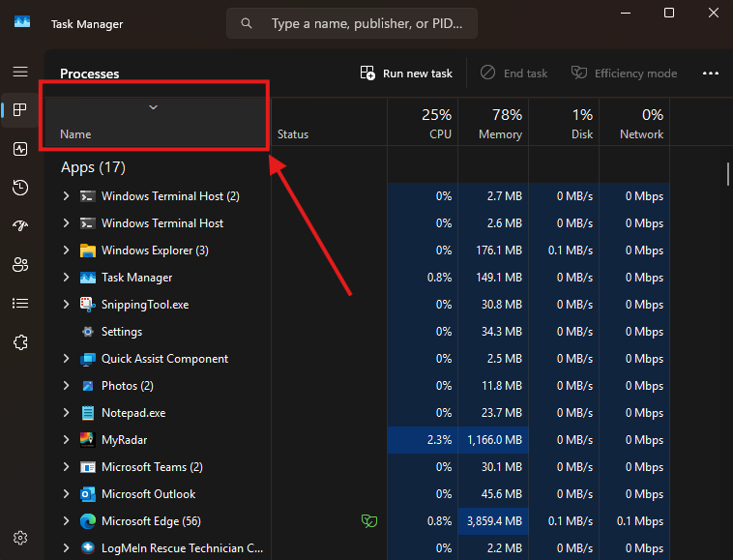The image size is (733, 560).
Task: Click Edge memory value 3,859.4 MB
Action: [494, 521]
